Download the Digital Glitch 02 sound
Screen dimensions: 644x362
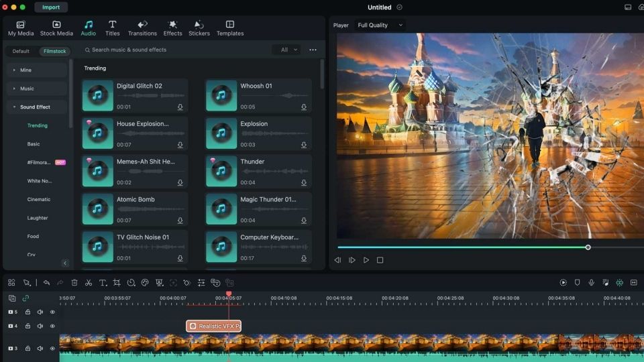[x=180, y=107]
